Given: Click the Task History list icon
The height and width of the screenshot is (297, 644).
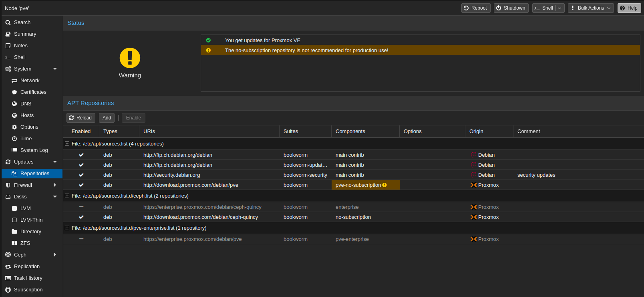Looking at the screenshot, I should (x=8, y=278).
